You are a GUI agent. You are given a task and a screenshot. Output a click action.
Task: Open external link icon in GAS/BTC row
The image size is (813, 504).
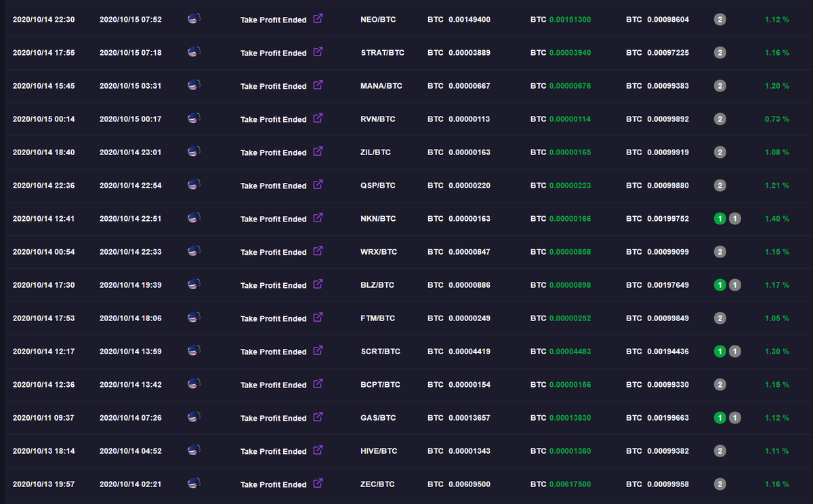(x=318, y=417)
